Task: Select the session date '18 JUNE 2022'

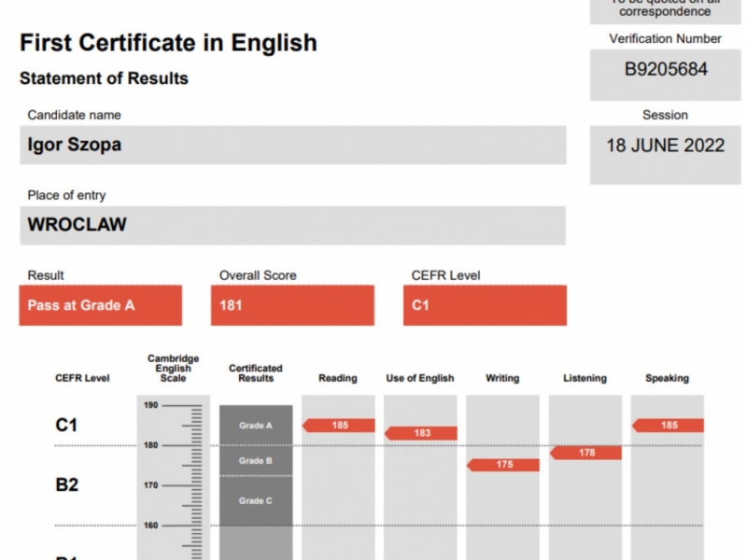Action: pyautogui.click(x=665, y=146)
